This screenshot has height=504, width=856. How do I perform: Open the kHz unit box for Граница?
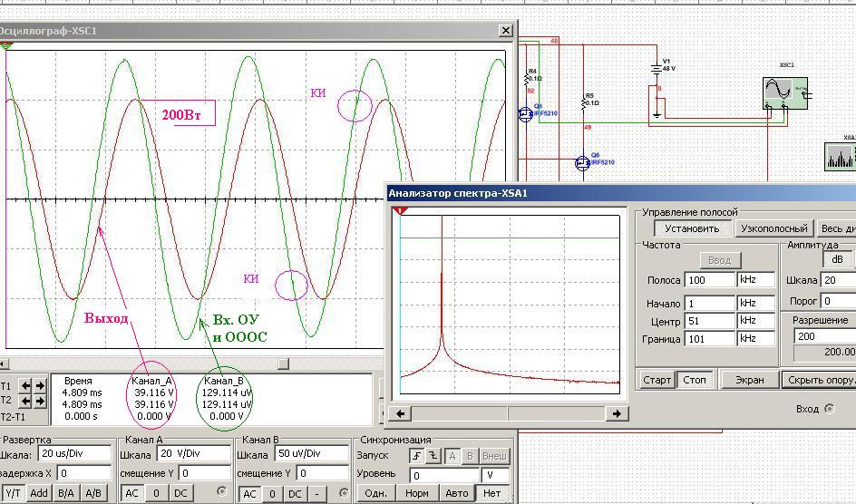pos(756,338)
